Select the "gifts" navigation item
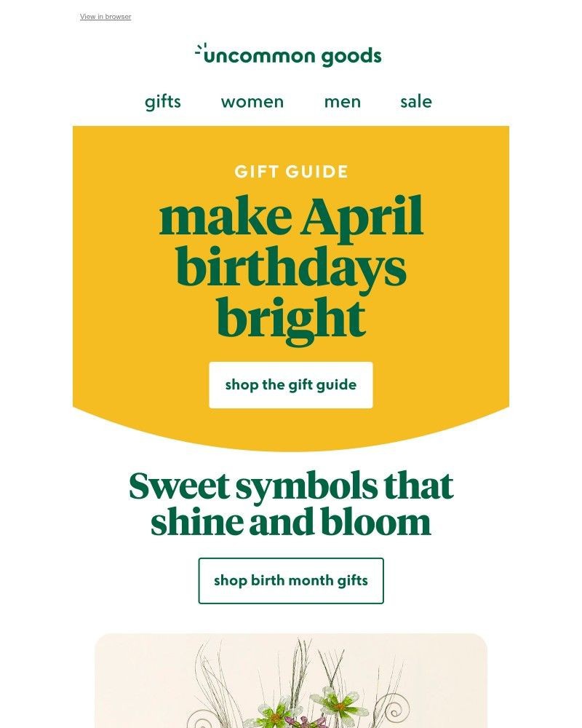 point(162,102)
